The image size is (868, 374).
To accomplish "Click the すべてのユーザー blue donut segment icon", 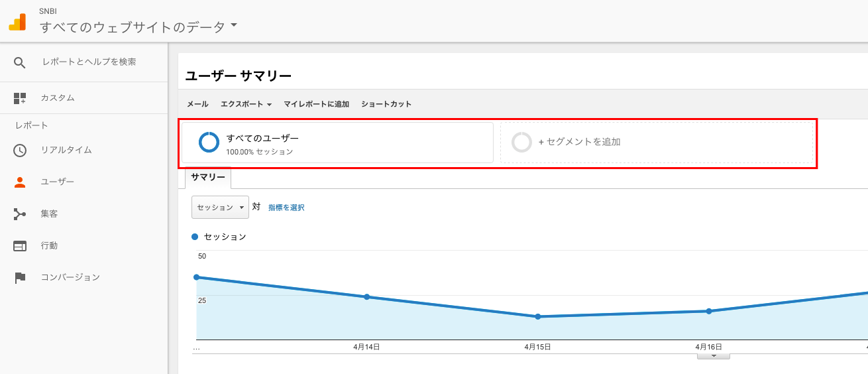I will [x=209, y=142].
